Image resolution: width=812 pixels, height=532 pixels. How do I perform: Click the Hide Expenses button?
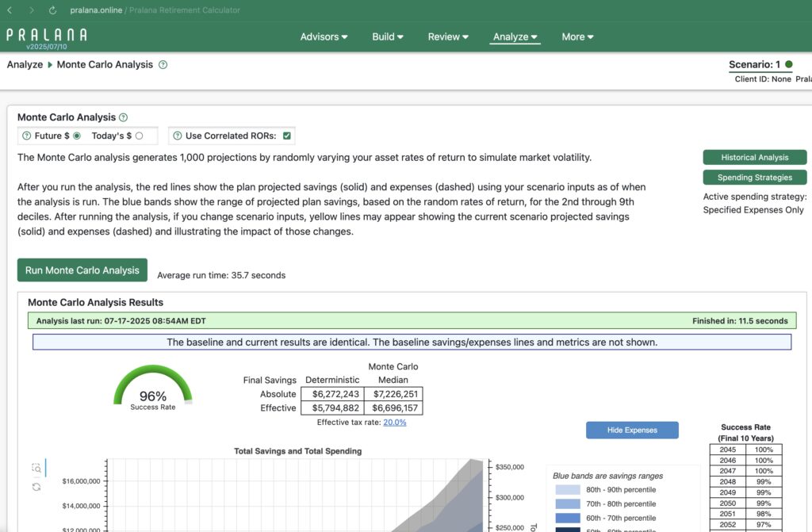(632, 430)
